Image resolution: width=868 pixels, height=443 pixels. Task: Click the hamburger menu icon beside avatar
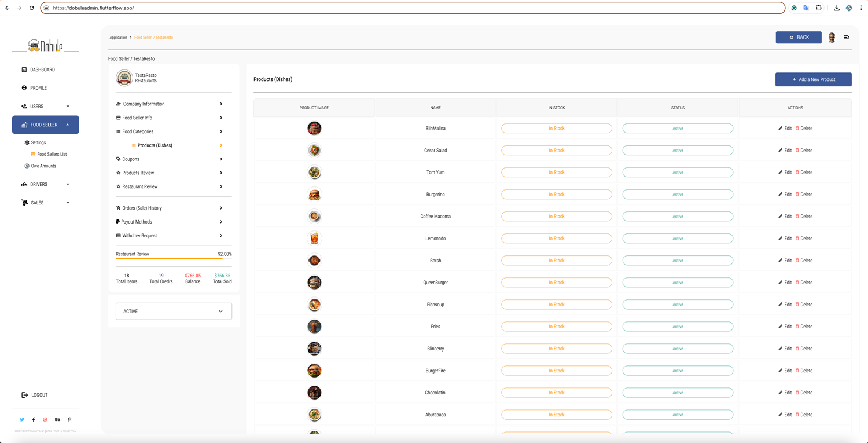(847, 37)
